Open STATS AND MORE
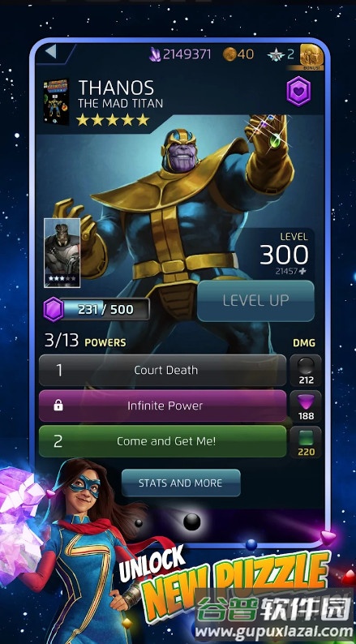The image size is (356, 644). [x=181, y=483]
